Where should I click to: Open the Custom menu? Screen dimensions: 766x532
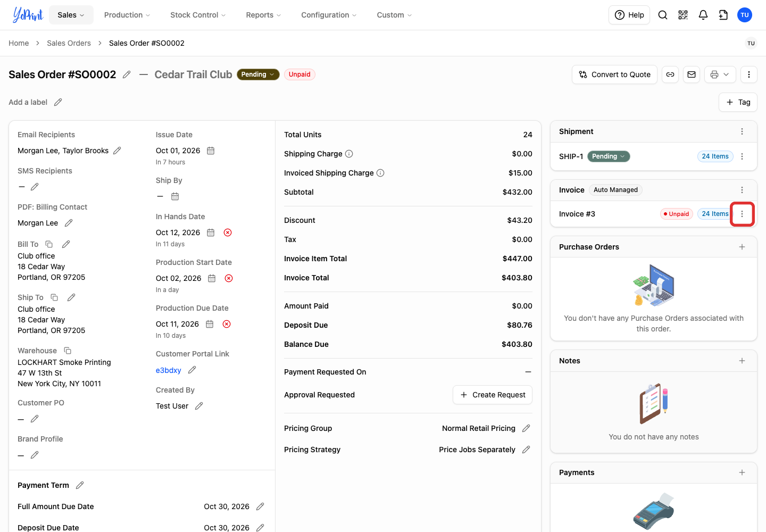tap(395, 15)
